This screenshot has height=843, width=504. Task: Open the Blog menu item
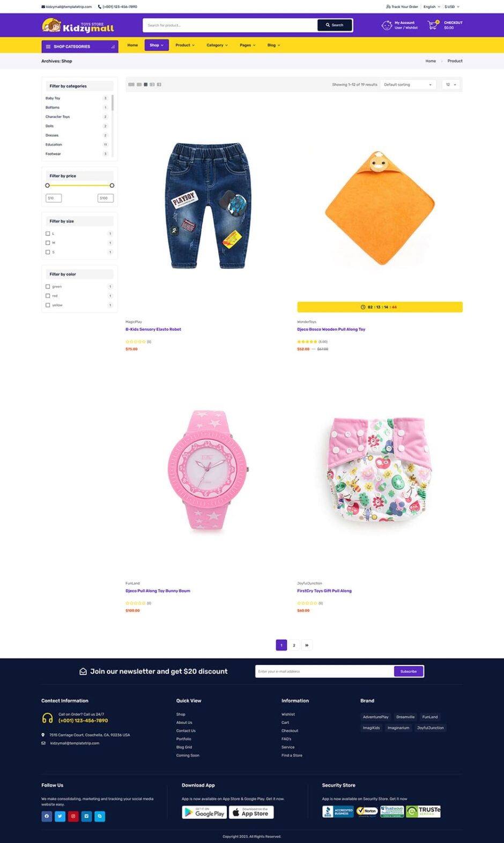pos(273,45)
